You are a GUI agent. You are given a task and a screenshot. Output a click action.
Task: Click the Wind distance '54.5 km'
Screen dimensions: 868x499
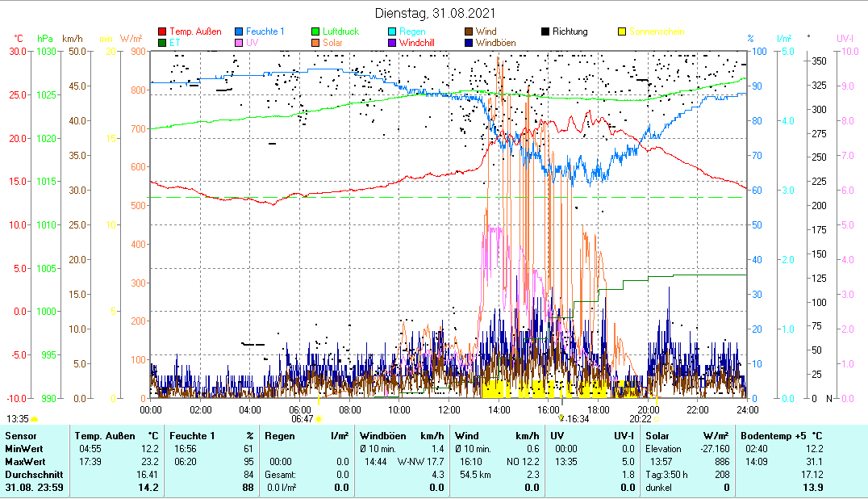[475, 475]
